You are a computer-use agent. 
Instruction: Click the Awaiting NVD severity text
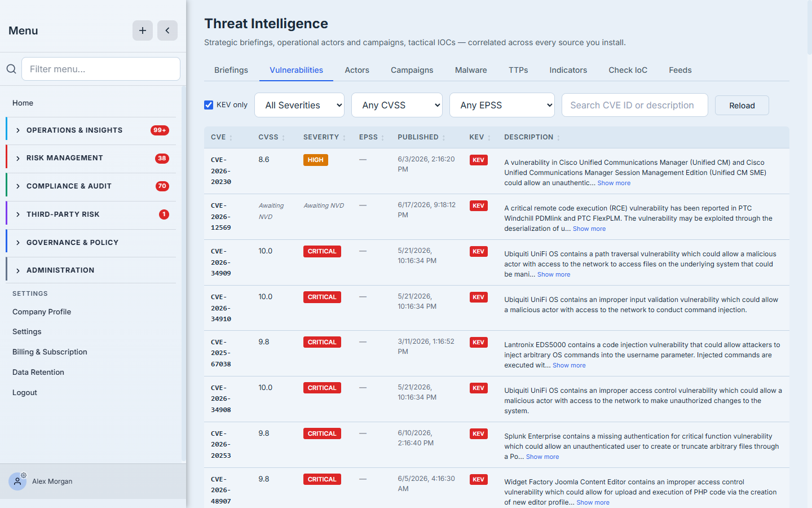point(324,205)
